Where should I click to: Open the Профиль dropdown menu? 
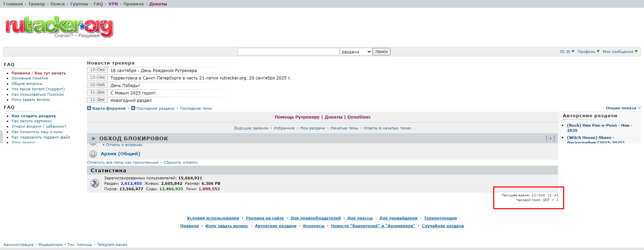(589, 52)
